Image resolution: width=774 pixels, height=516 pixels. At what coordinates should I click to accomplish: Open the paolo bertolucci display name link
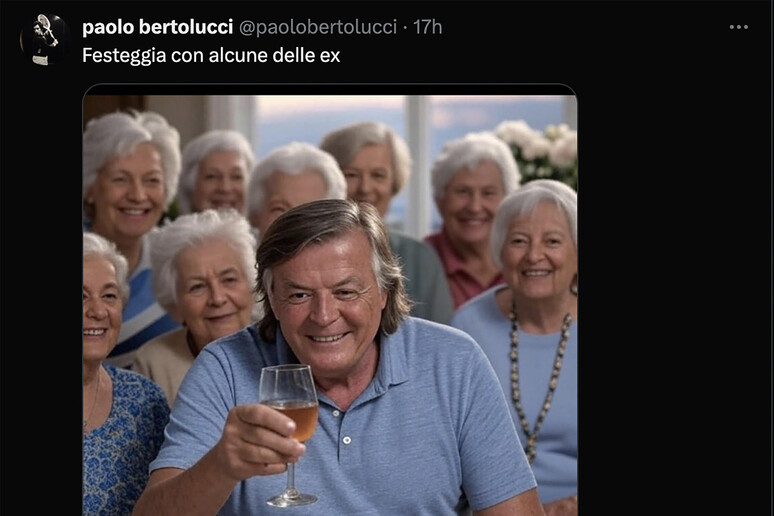click(x=157, y=27)
